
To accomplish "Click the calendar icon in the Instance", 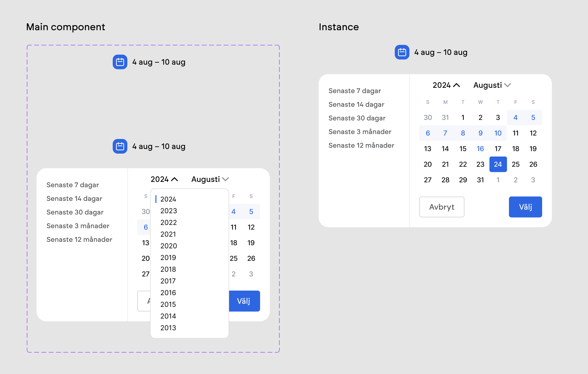I will point(402,52).
